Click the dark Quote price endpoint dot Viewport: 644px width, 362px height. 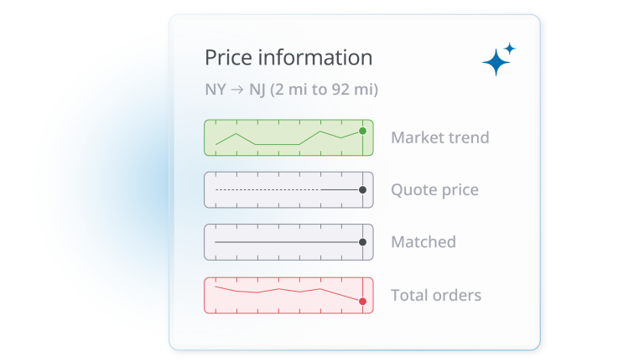pos(362,190)
